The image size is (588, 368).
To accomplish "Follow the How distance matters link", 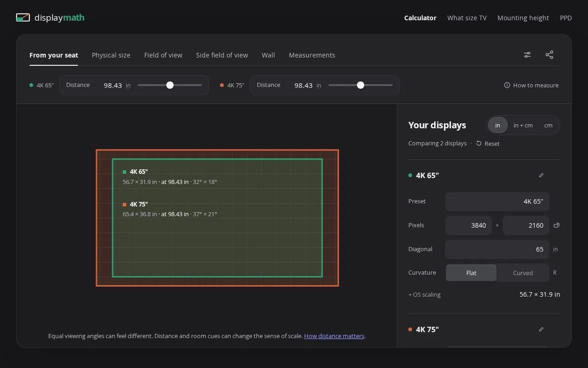I will (x=334, y=336).
